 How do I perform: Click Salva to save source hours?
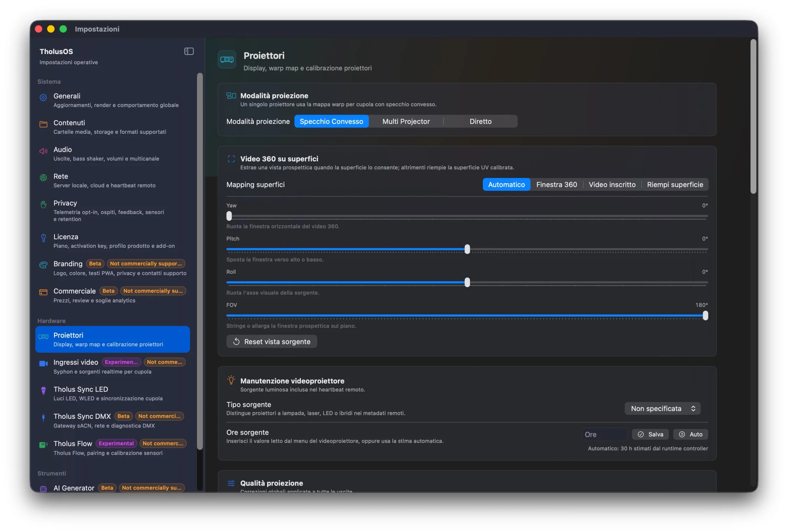651,434
